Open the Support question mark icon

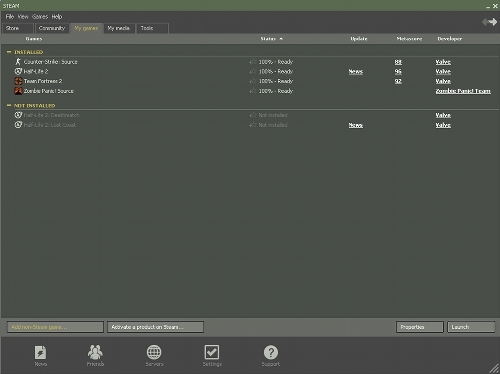(x=271, y=352)
